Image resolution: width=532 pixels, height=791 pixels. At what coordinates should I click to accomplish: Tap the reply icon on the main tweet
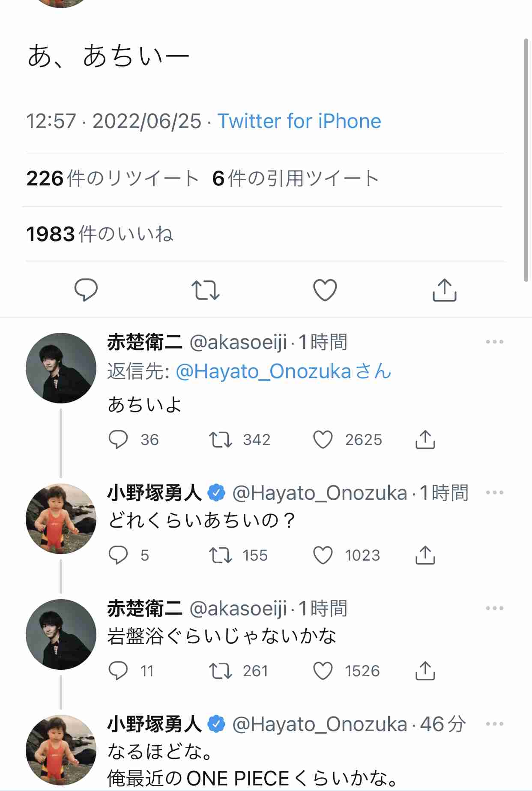click(86, 290)
